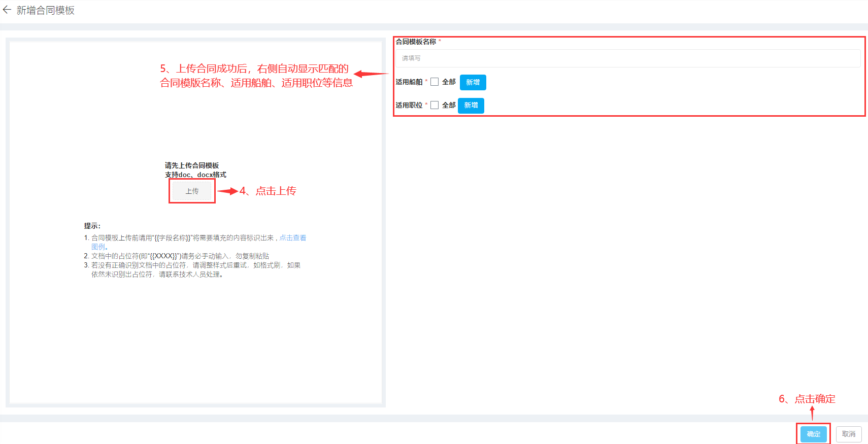
Task: Confirm with the 确定 button
Action: (814, 434)
